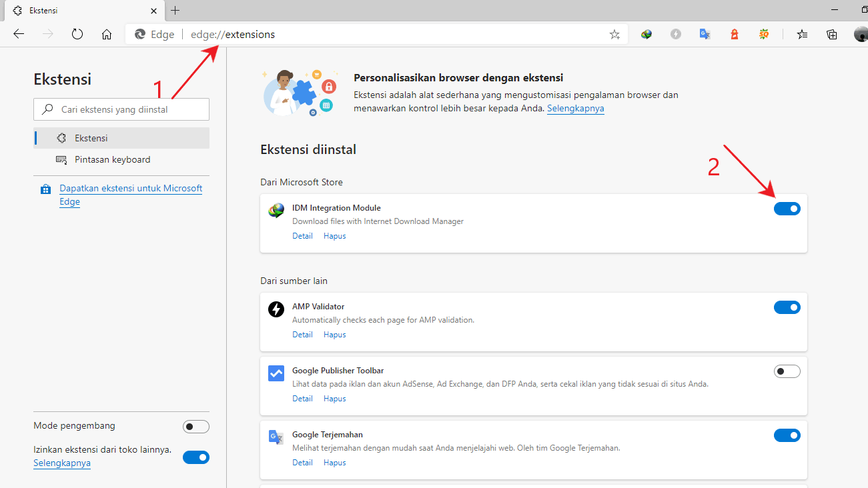
Task: Click the AMP Validator lightning icon
Action: [276, 309]
